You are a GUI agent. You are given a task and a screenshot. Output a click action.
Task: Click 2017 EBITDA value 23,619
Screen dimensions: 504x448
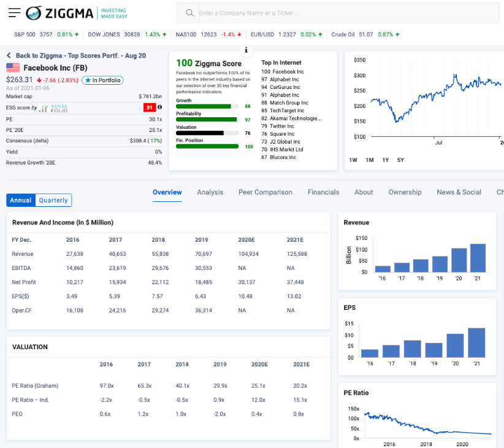117,268
